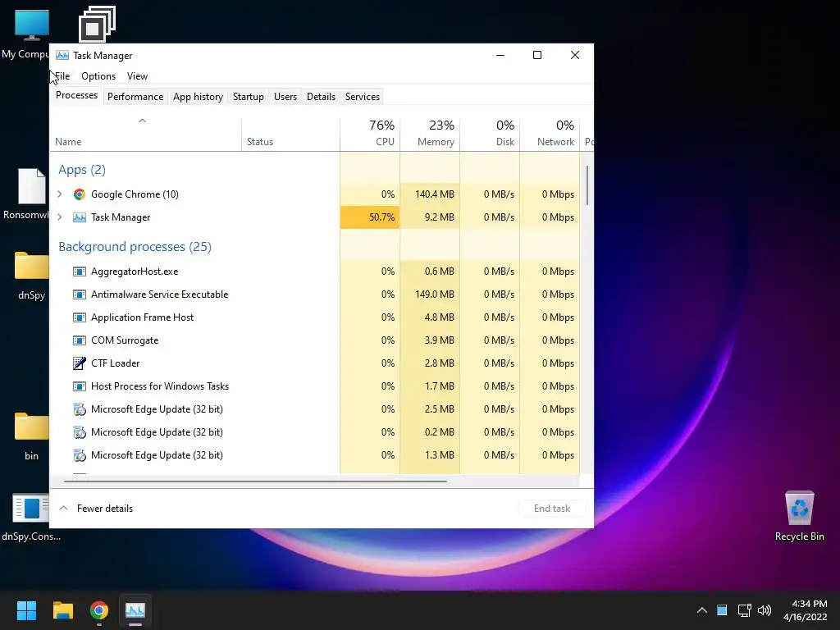The image size is (840, 630).
Task: Open the Options menu
Action: [98, 76]
